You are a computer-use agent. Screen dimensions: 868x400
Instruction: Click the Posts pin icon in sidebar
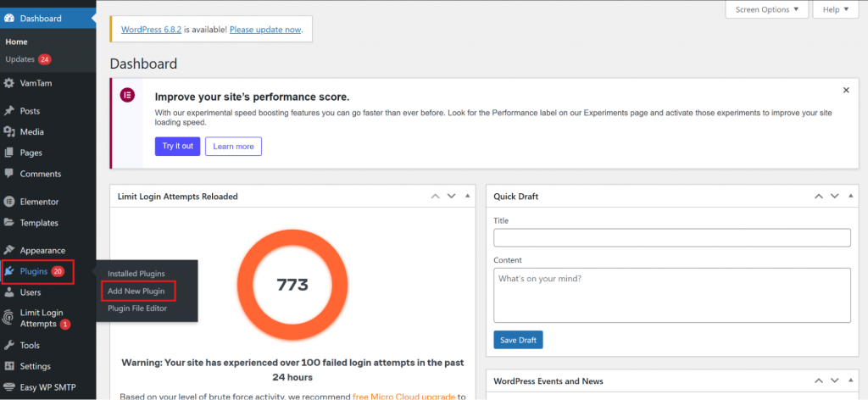point(8,111)
